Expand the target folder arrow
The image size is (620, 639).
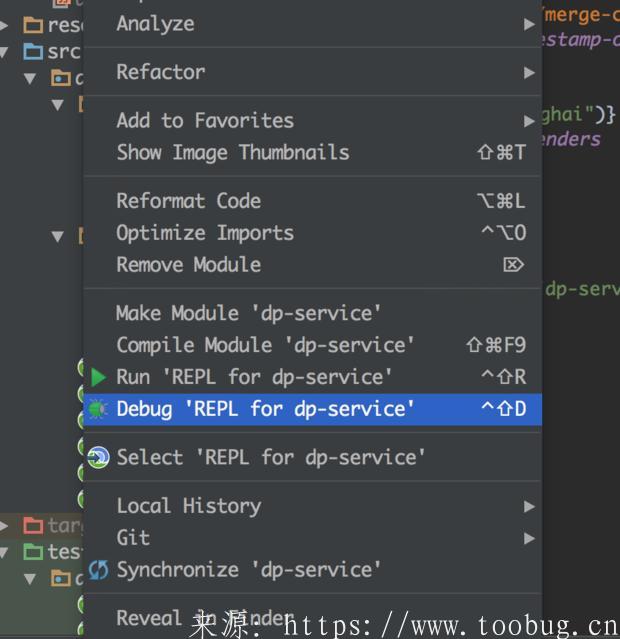coord(4,526)
